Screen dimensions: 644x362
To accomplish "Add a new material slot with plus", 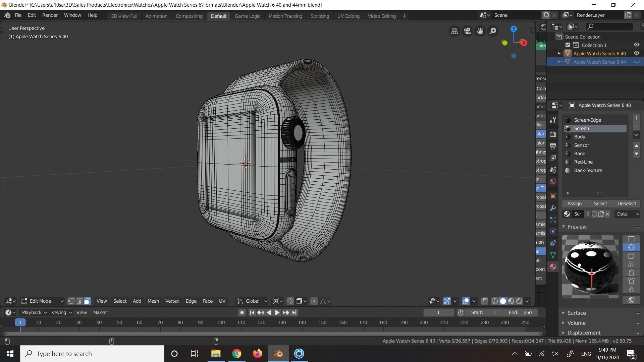I will [636, 118].
